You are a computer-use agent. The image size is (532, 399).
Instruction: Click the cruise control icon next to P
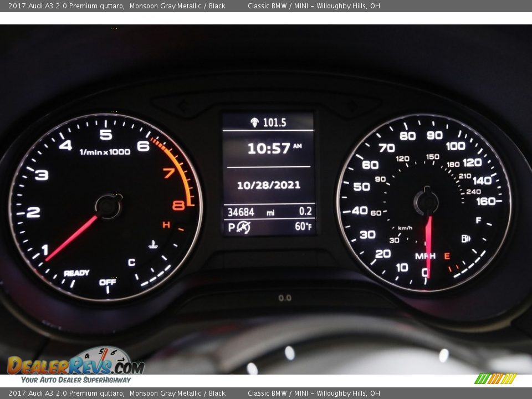click(x=243, y=227)
